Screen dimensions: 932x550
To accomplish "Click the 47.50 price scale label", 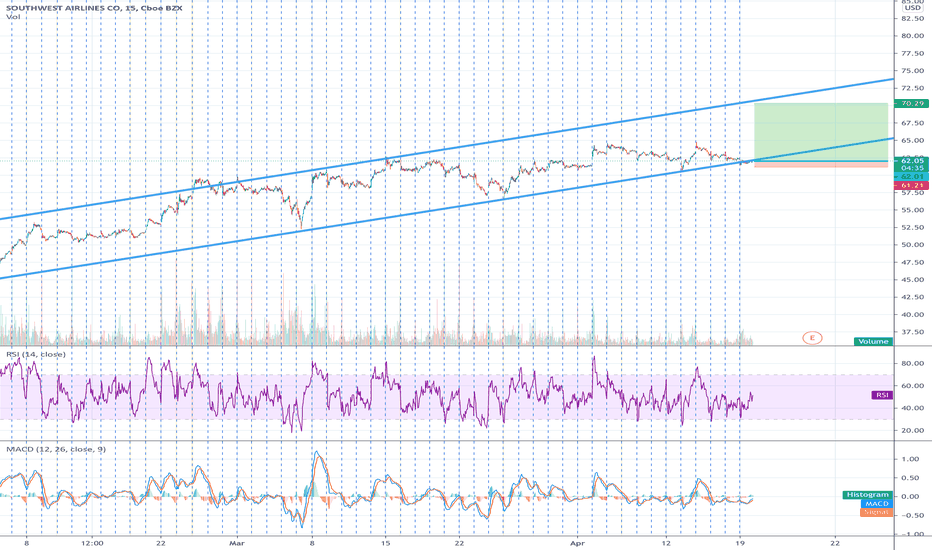I will tap(912, 262).
